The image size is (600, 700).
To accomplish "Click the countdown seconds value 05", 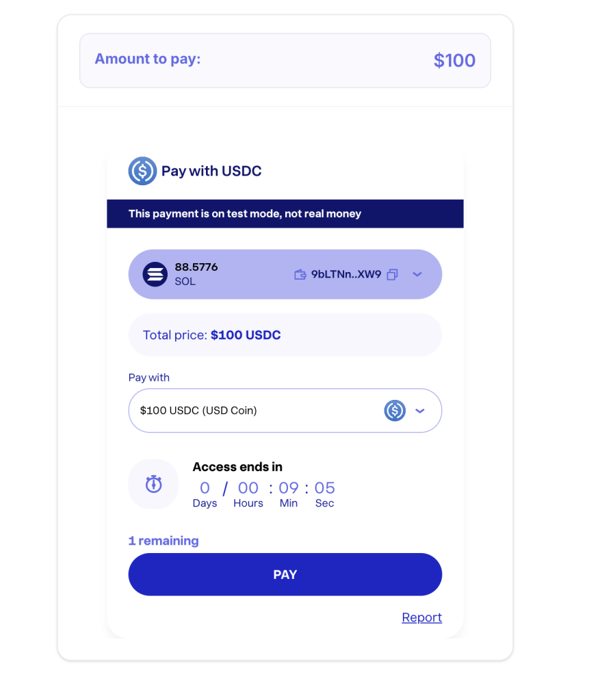I will click(325, 488).
